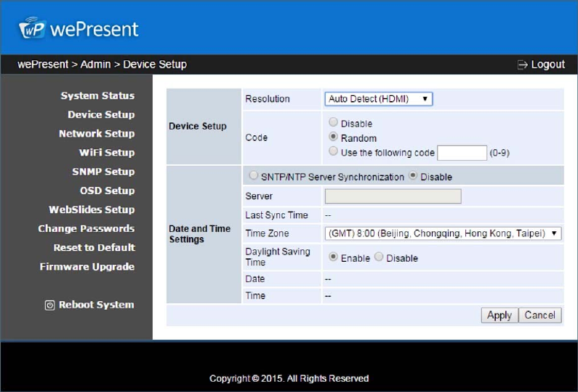The image size is (578, 392).
Task: Click the Resolution label
Action: coord(268,99)
